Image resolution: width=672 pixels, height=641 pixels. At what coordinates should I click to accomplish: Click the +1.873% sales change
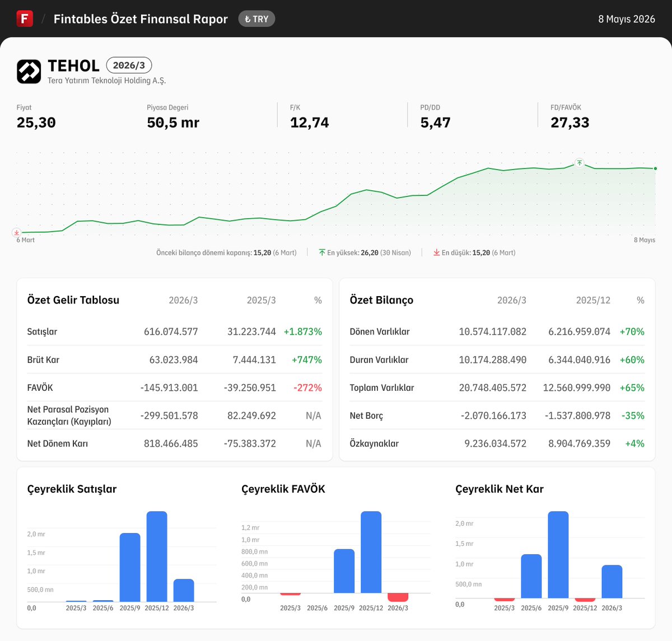click(302, 331)
